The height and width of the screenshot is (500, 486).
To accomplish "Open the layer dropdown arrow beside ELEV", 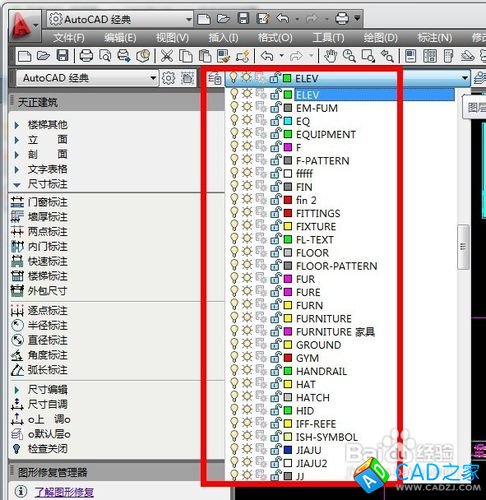I will coord(464,78).
